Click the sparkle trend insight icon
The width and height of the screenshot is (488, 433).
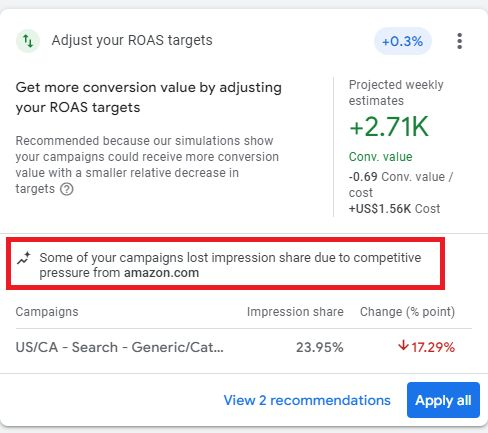pos(24,258)
